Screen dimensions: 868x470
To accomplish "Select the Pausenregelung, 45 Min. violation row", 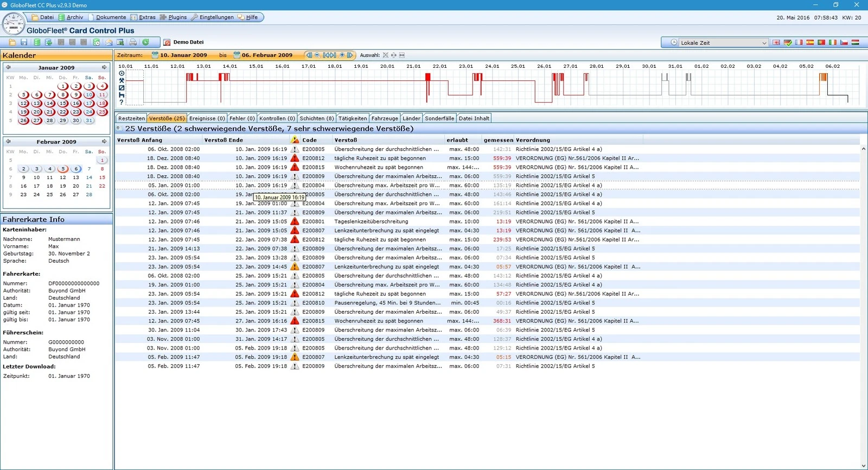I will point(487,303).
